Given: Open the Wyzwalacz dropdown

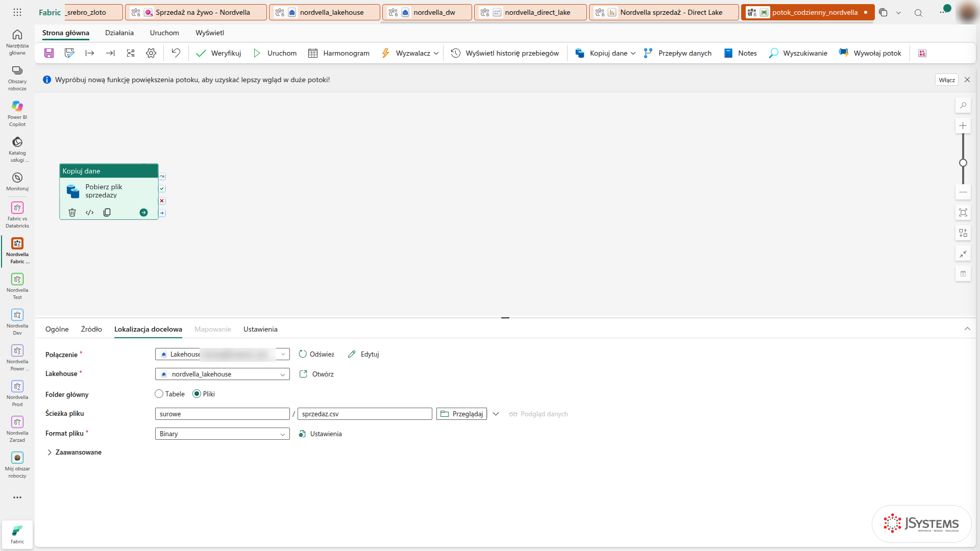Looking at the screenshot, I should pos(410,53).
